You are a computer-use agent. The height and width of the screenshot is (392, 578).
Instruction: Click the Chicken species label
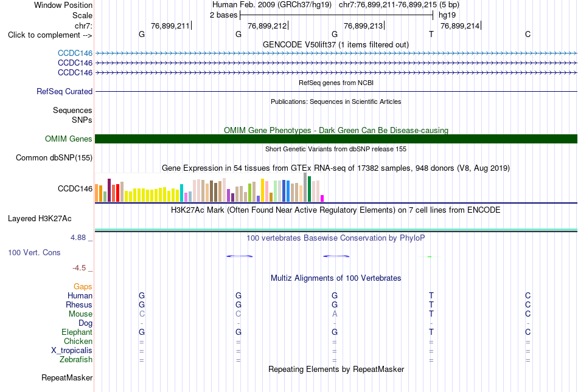coord(78,341)
